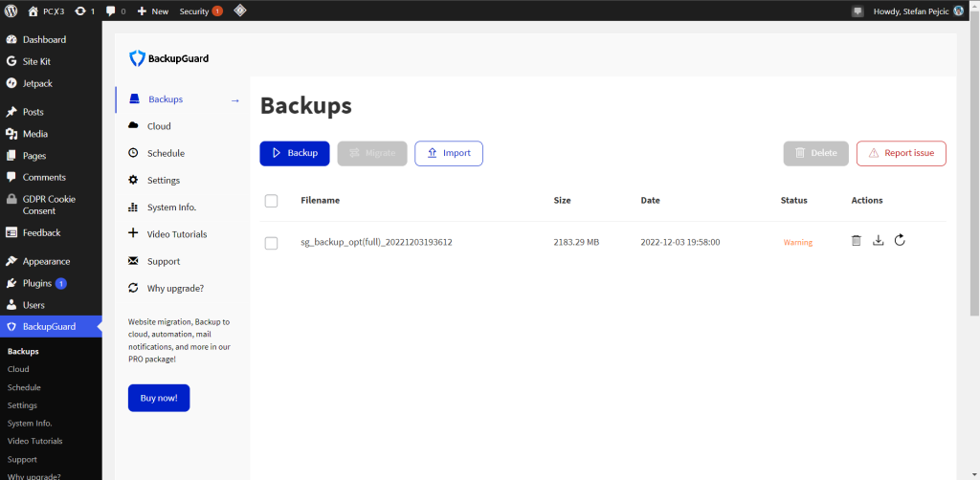
Task: Open the PCX3 site home link
Action: 46,11
